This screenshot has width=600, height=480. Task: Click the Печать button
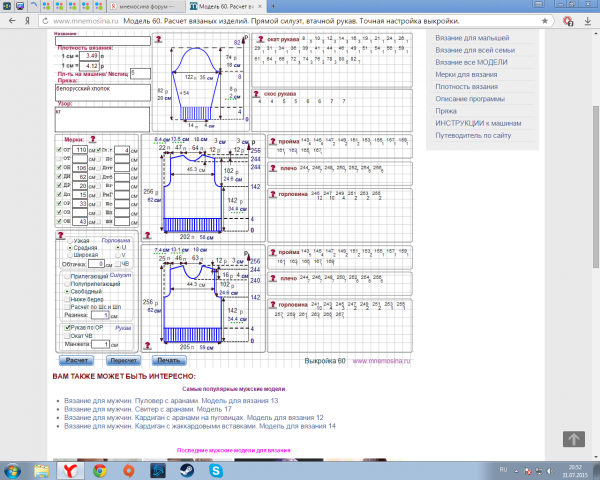(168, 359)
